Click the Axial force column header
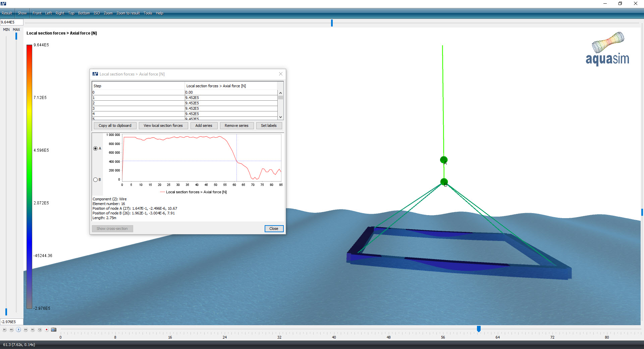This screenshot has width=644, height=349. 231,86
